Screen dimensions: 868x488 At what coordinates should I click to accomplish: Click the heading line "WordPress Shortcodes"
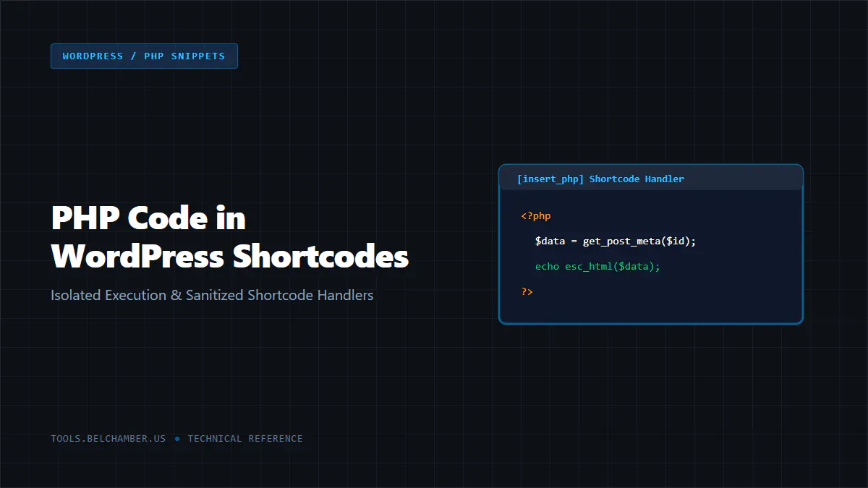(x=230, y=257)
